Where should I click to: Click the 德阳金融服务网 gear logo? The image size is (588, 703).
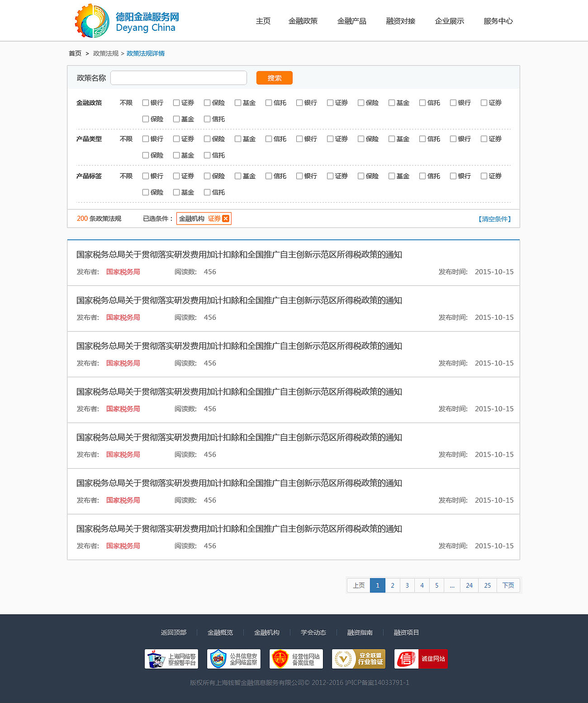pyautogui.click(x=92, y=21)
